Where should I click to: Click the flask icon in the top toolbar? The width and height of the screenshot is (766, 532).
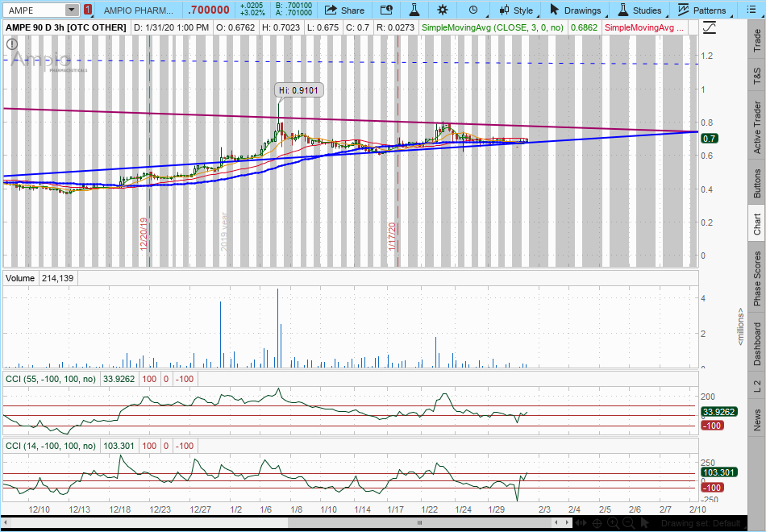click(x=414, y=10)
